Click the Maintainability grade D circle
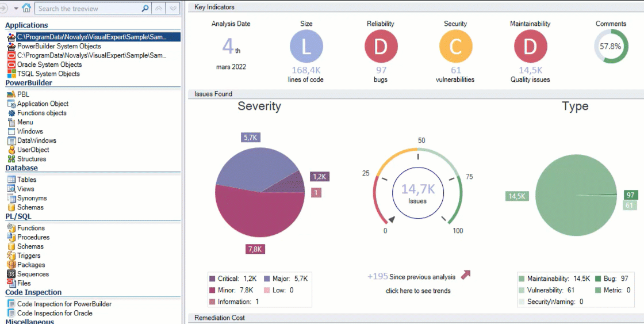Image resolution: width=644 pixels, height=324 pixels. pos(530,47)
